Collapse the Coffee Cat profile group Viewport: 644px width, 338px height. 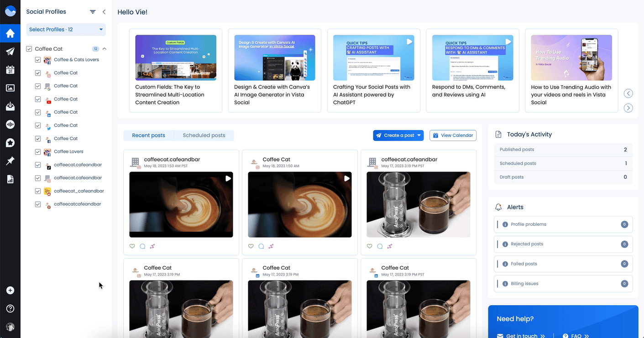pos(105,48)
